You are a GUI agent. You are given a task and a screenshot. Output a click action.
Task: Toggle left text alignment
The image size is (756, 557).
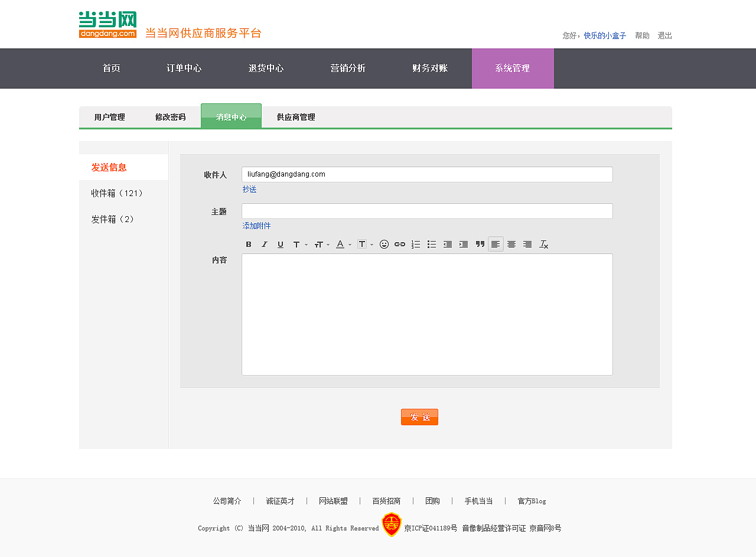[x=496, y=244]
